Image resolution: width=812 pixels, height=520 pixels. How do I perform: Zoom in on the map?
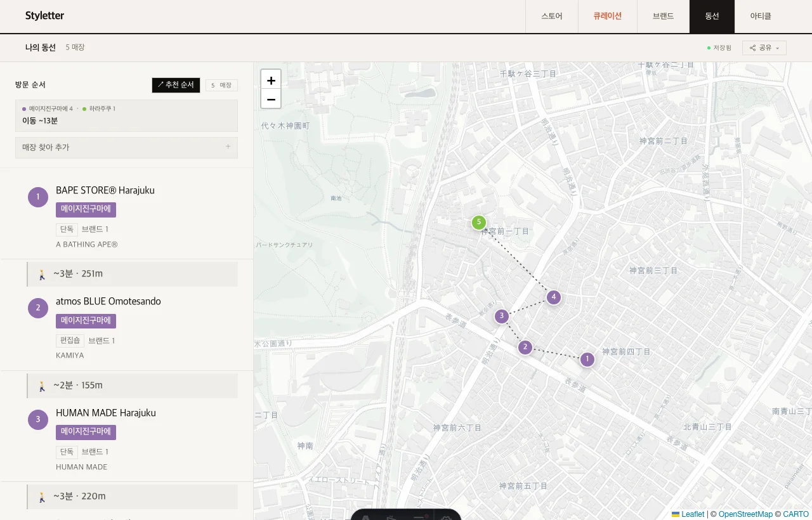click(x=271, y=80)
